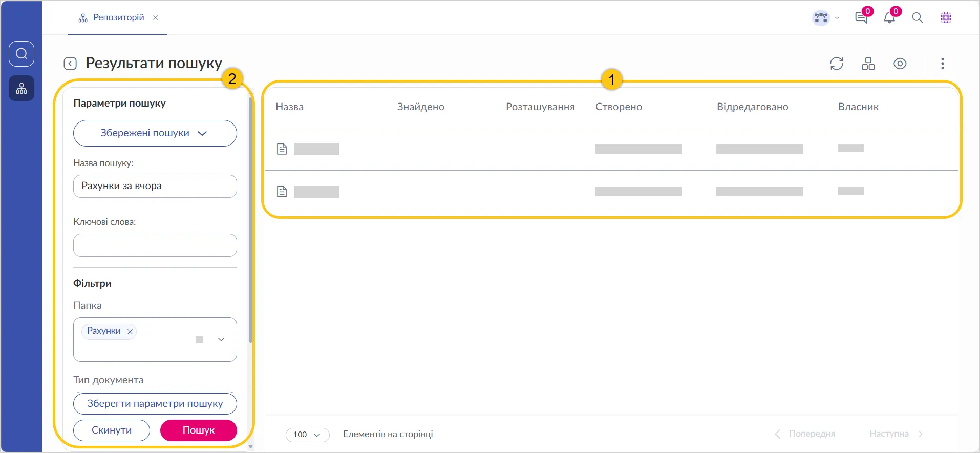Screen dimensions: 980x453
Task: Click the Скинути reset button
Action: (112, 430)
